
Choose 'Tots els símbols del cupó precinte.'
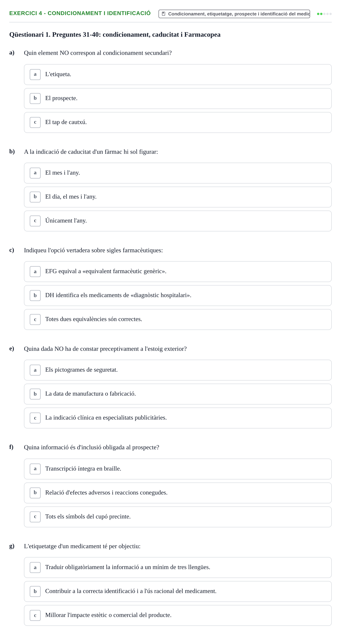click(178, 517)
